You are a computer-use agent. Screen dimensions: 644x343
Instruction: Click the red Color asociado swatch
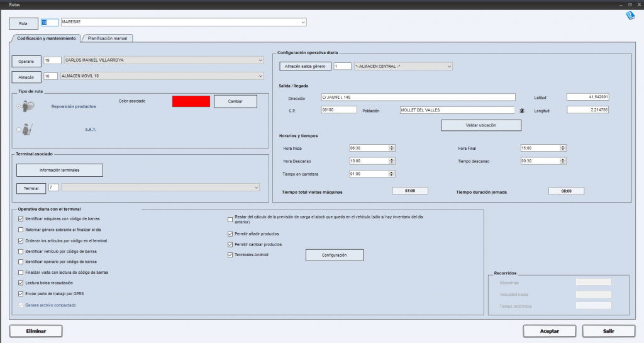(x=191, y=101)
